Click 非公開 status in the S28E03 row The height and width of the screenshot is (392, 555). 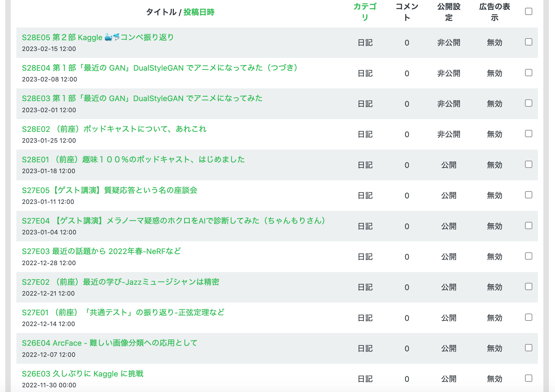tap(449, 104)
